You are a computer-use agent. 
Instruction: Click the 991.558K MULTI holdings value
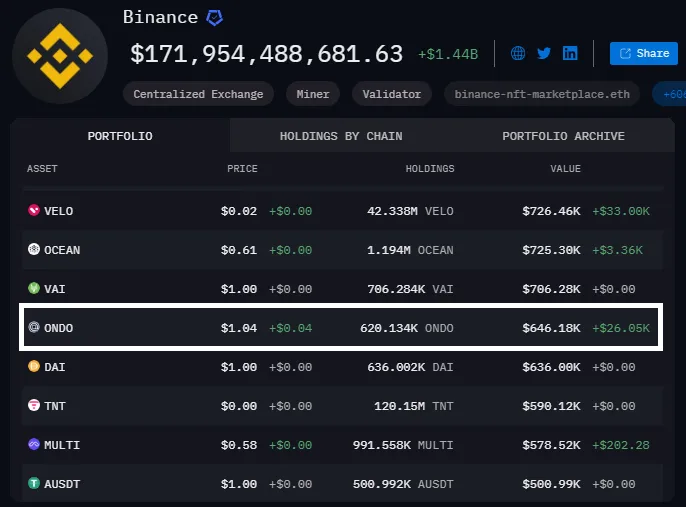pos(403,445)
